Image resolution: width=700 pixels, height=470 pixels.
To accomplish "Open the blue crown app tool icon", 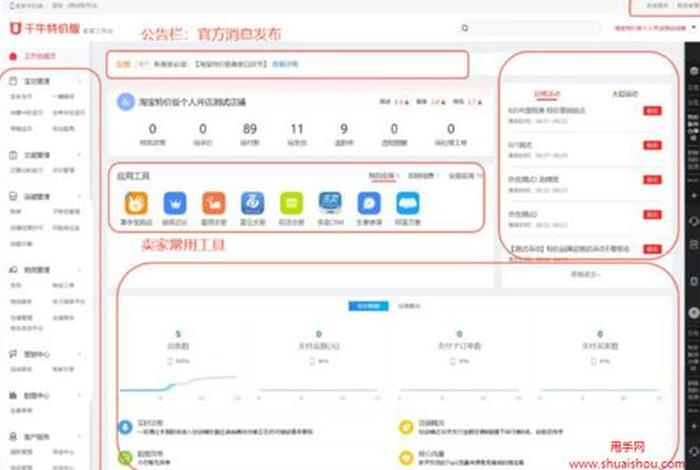I will (175, 203).
